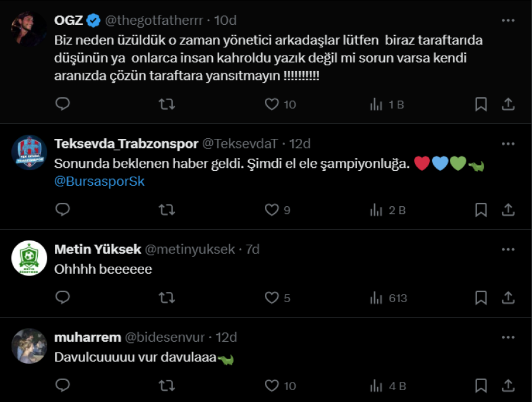Bookmark muharrem's tweet

pos(481,386)
